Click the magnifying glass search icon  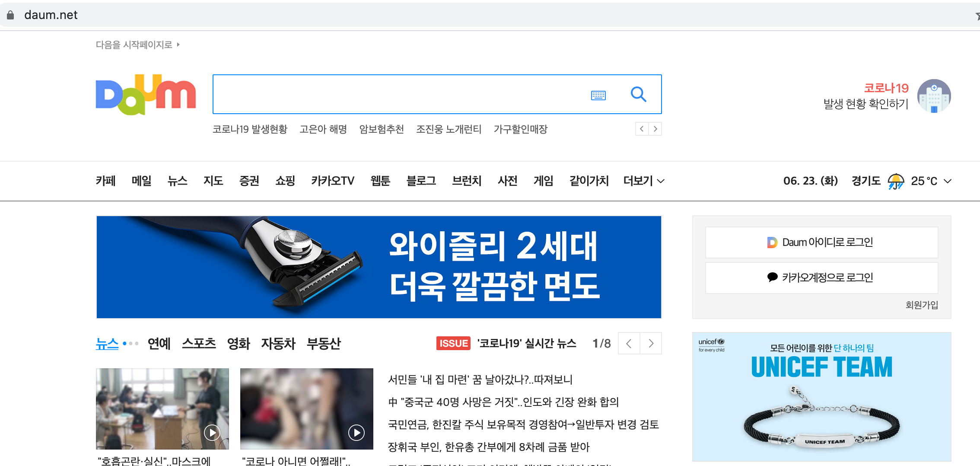point(638,94)
